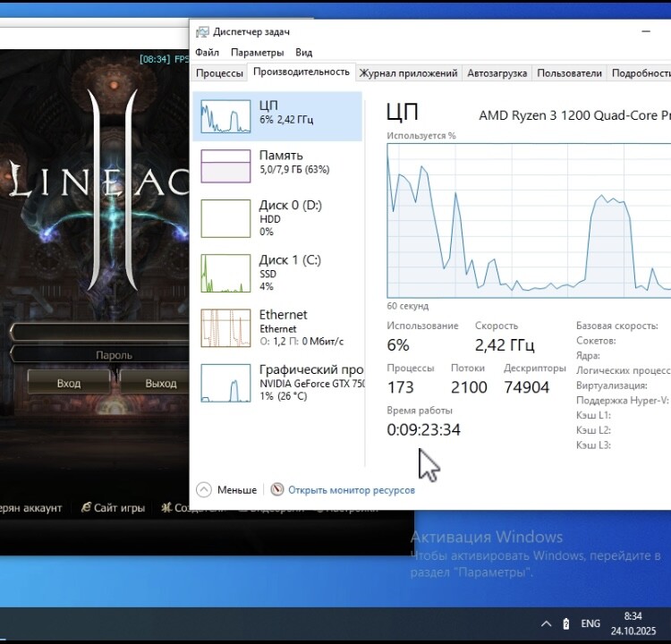The height and width of the screenshot is (644, 671).
Task: Switch to the Автозагрузка tab
Action: [497, 73]
